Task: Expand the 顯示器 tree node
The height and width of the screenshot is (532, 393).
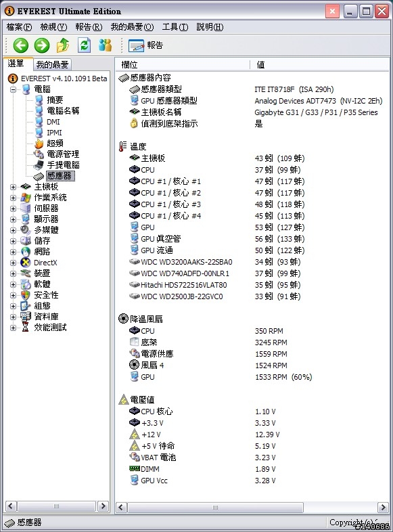Action: pos(13,219)
